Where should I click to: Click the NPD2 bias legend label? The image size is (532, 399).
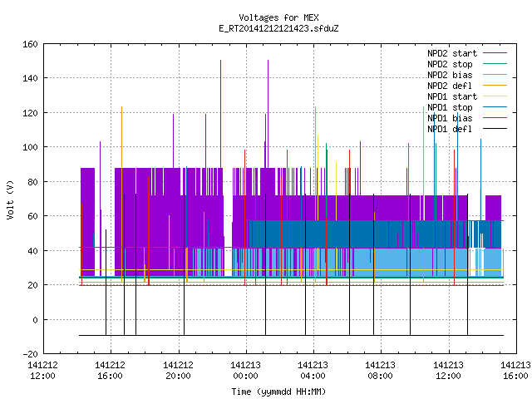450,75
